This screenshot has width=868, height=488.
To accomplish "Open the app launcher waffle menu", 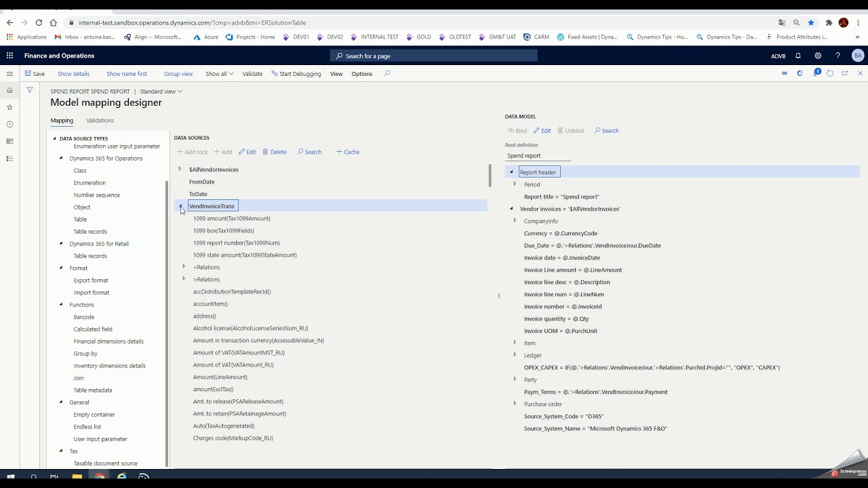I will (x=9, y=56).
